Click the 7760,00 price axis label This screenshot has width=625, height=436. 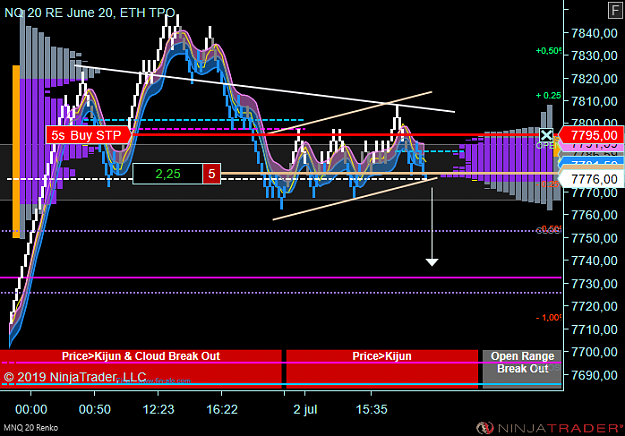point(594,215)
